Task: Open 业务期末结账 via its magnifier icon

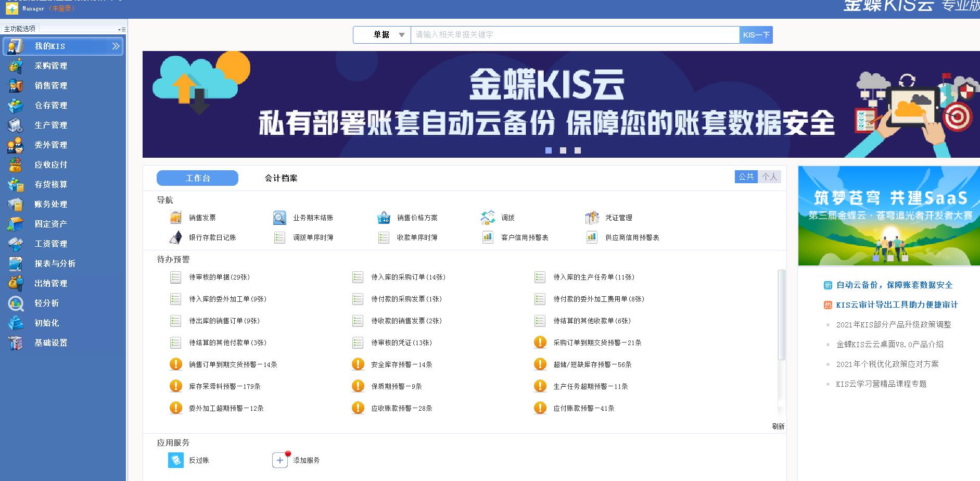Action: [279, 218]
